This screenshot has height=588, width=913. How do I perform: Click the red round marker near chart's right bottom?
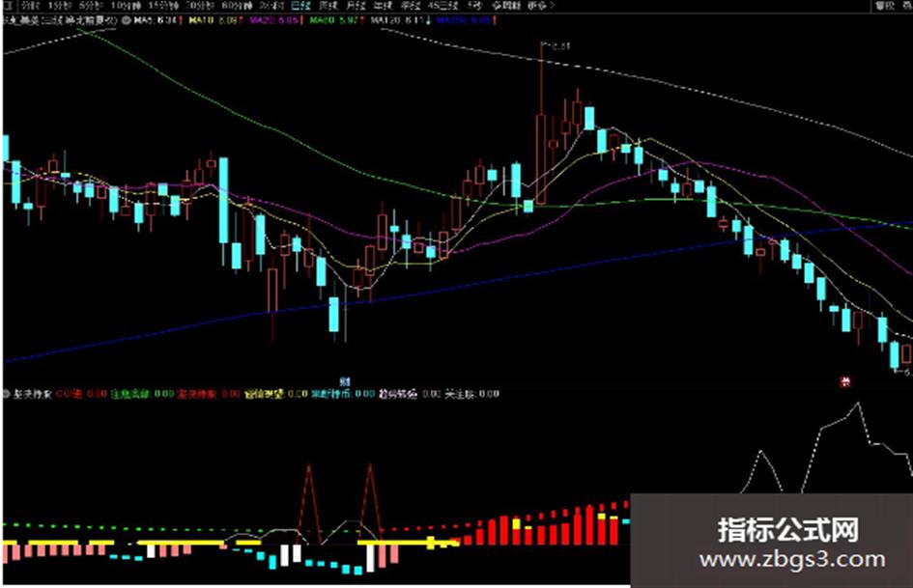pos(844,382)
